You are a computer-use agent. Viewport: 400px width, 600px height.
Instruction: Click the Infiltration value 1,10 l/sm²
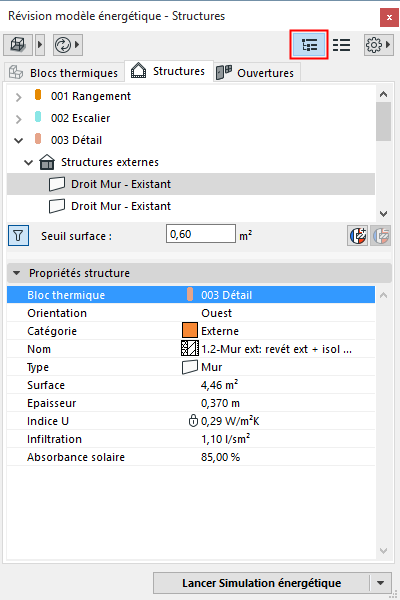pos(225,439)
